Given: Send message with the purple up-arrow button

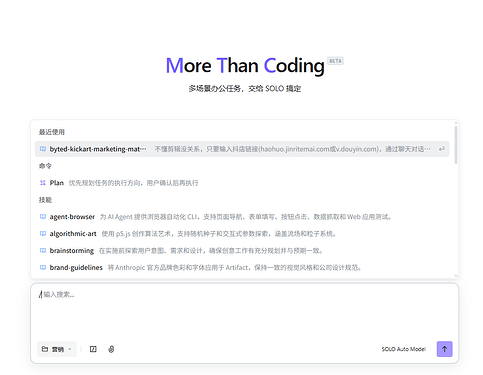Looking at the screenshot, I should pos(444,349).
